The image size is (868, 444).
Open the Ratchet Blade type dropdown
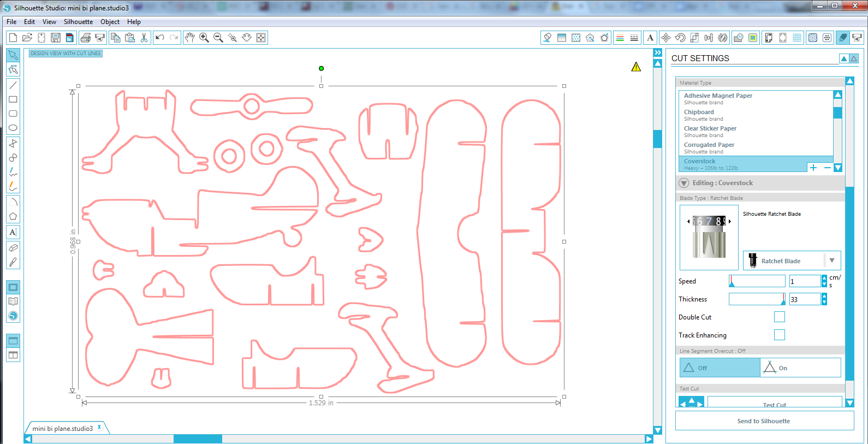792,261
